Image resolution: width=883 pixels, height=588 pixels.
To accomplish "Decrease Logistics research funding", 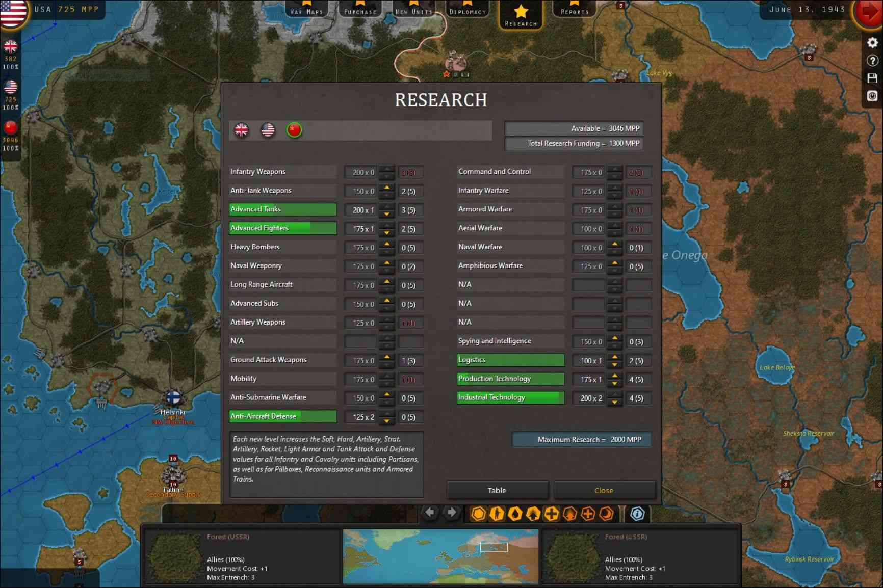I will tap(615, 365).
